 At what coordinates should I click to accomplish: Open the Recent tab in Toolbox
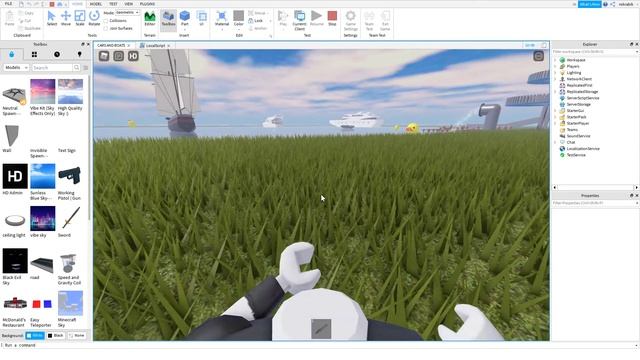57,54
